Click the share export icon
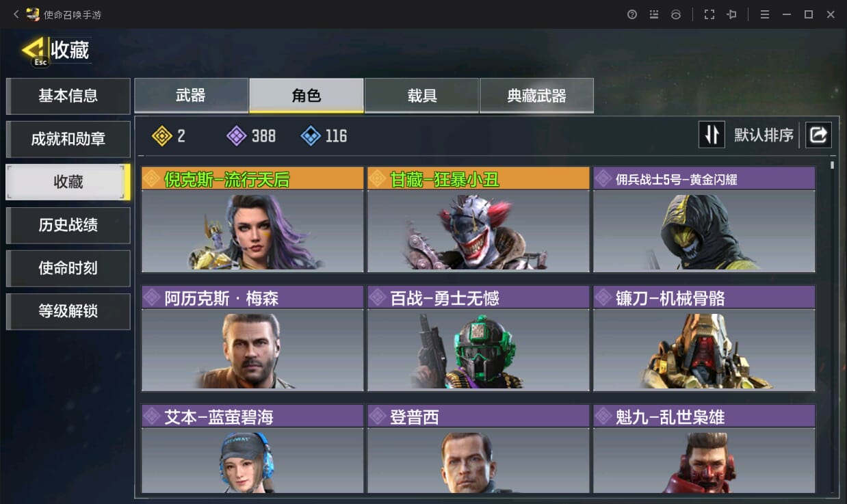 818,135
